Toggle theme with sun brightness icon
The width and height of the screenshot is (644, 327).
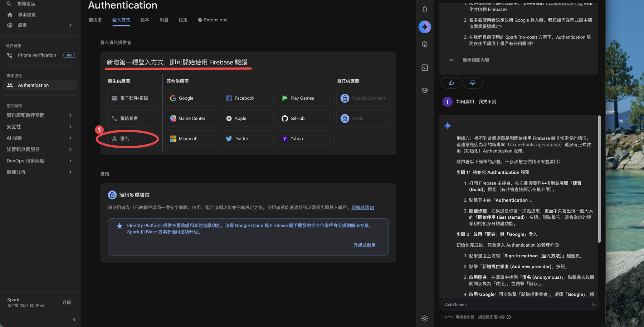point(425,318)
